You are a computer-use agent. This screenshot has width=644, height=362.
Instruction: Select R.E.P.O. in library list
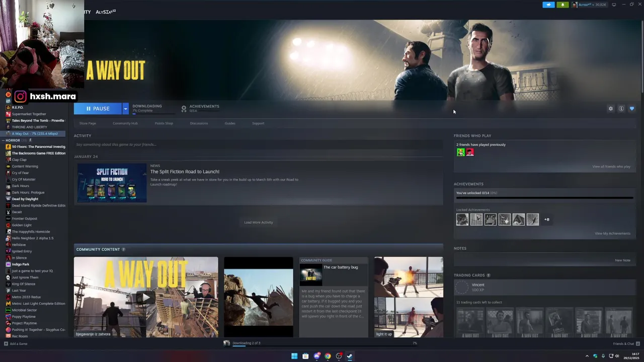17,108
